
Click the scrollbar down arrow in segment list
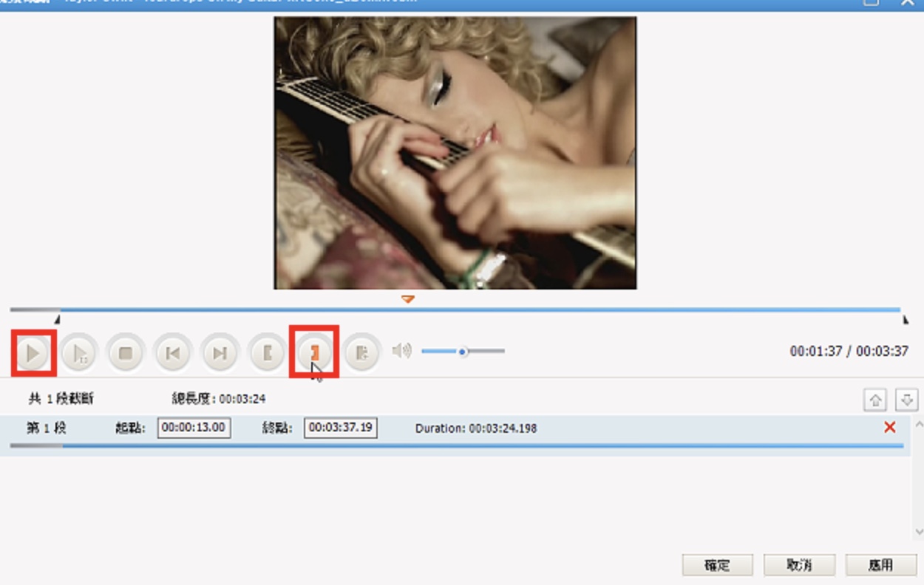point(919,532)
